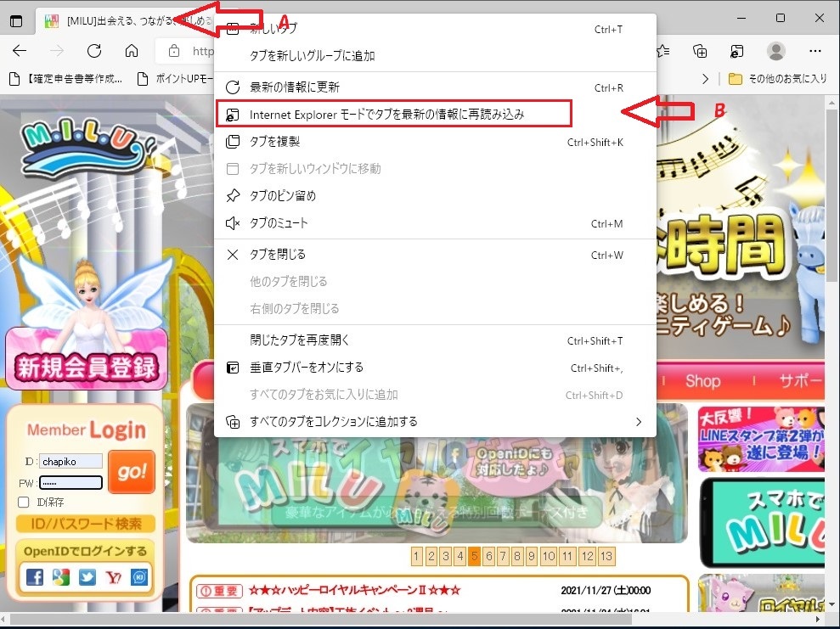
Task: Open the user profile avatar
Action: (775, 51)
